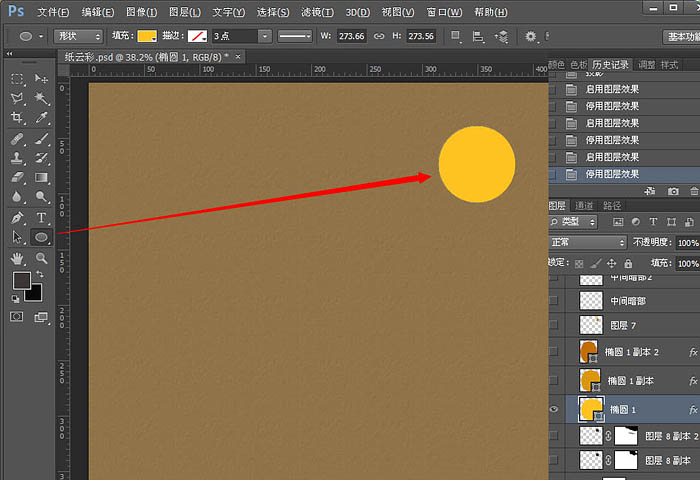Filter layers by pixel layers
This screenshot has height=480, width=700.
coord(618,221)
